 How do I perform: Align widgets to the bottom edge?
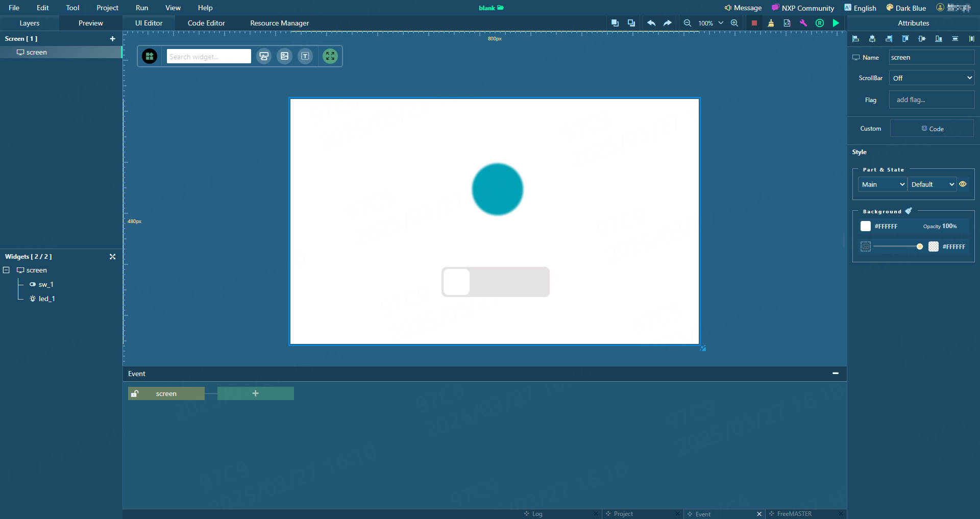(x=939, y=39)
